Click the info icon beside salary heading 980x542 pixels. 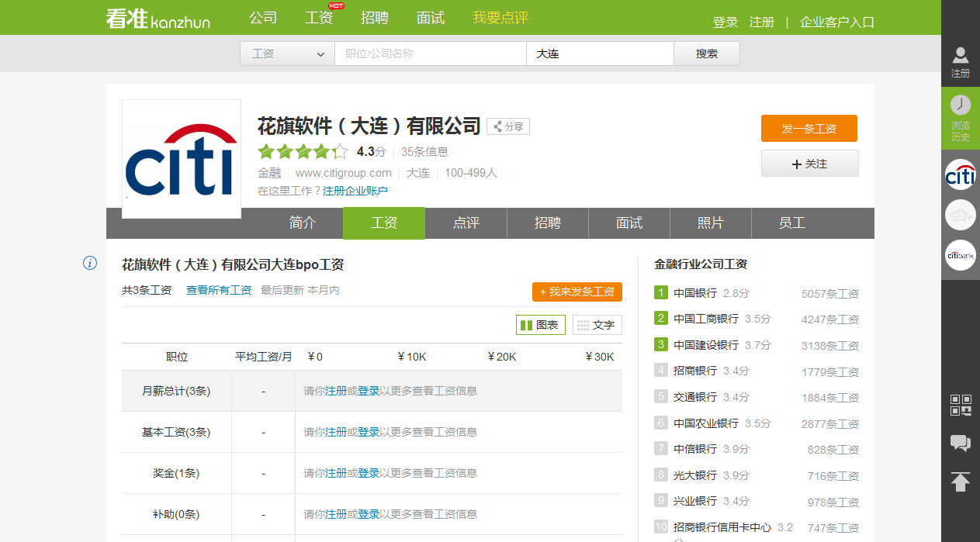tap(90, 264)
